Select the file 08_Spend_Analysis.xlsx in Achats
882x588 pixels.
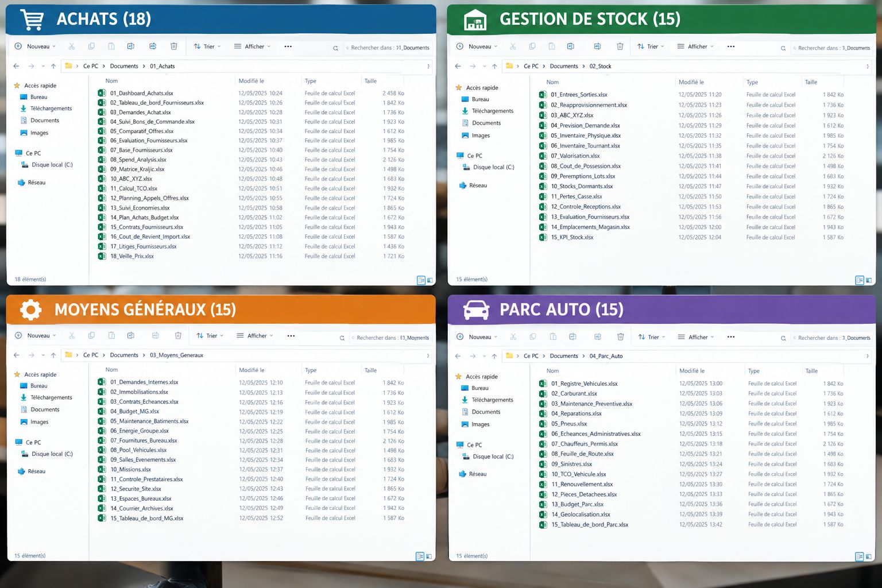[252, 160]
